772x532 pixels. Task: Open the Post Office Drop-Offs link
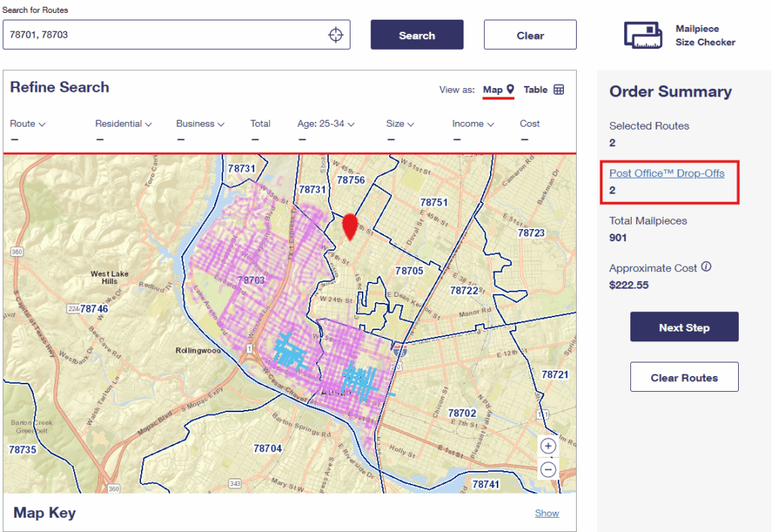click(x=666, y=173)
